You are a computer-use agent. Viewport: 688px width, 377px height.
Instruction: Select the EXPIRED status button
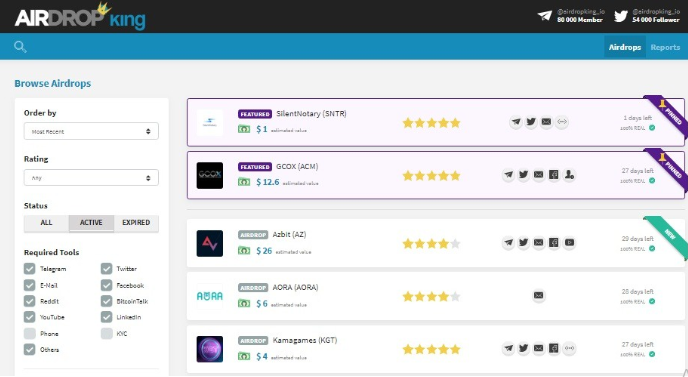point(136,223)
